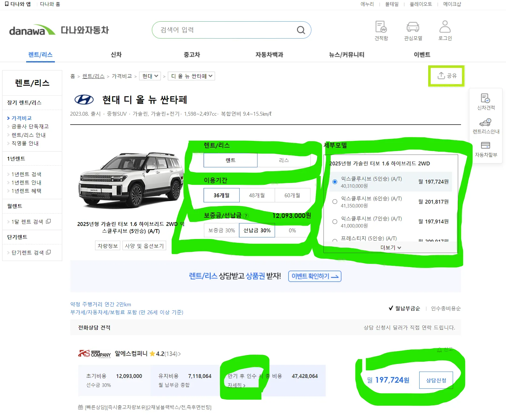Open 직영몰 안내 in sidebar
The image size is (506, 420).
point(25,143)
